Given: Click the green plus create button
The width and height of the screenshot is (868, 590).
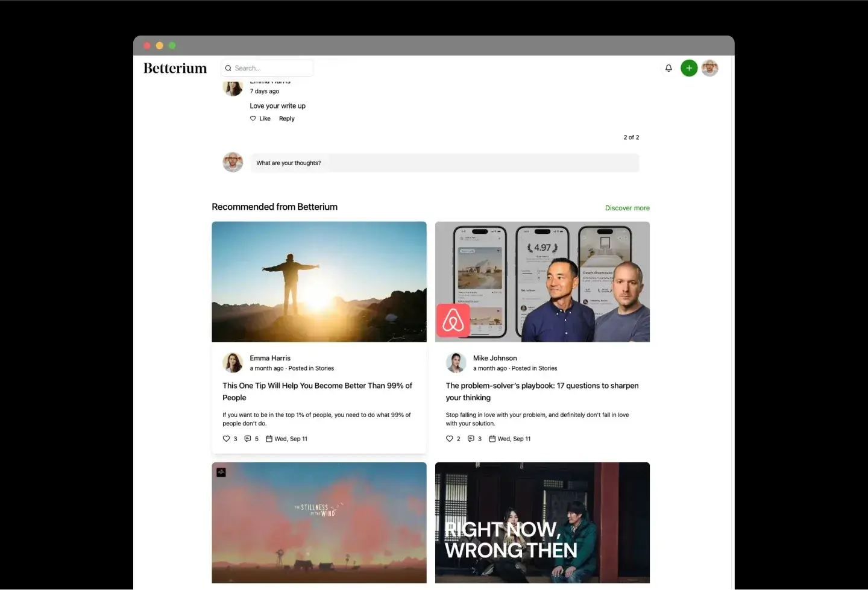Looking at the screenshot, I should pyautogui.click(x=689, y=68).
